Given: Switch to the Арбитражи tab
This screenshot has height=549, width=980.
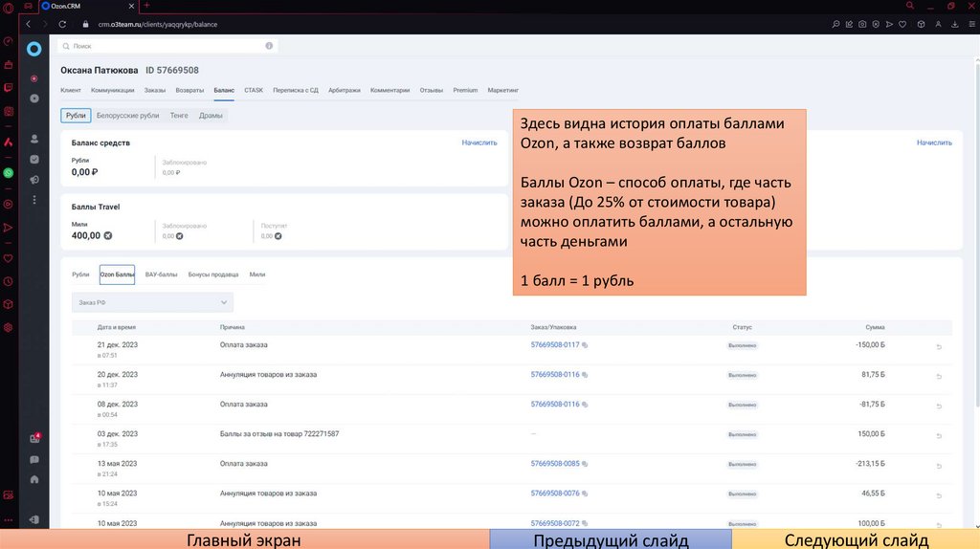Looking at the screenshot, I should coord(345,90).
